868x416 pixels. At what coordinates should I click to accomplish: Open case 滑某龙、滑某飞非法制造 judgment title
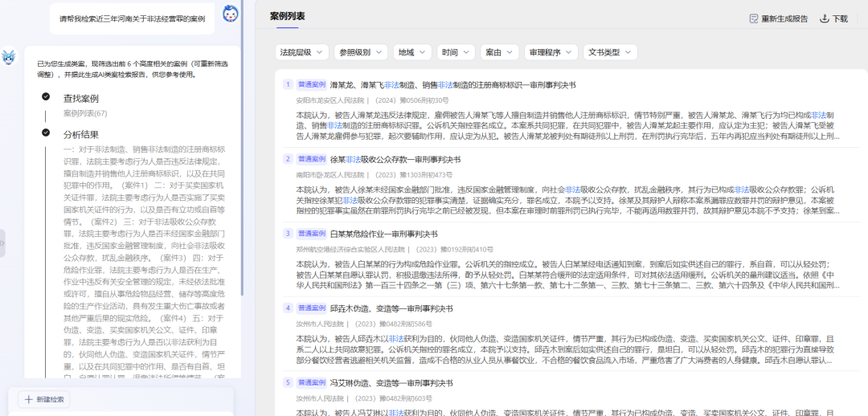pos(452,84)
